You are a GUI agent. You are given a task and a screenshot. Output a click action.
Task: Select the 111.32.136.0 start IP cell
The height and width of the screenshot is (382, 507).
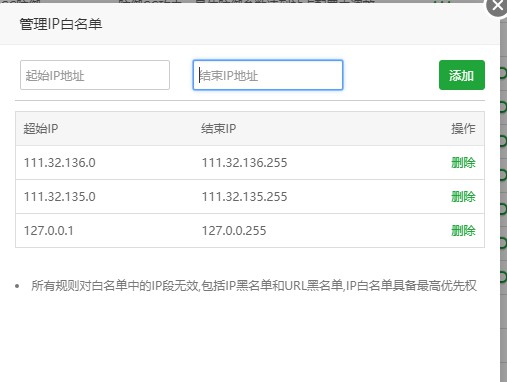(60, 163)
